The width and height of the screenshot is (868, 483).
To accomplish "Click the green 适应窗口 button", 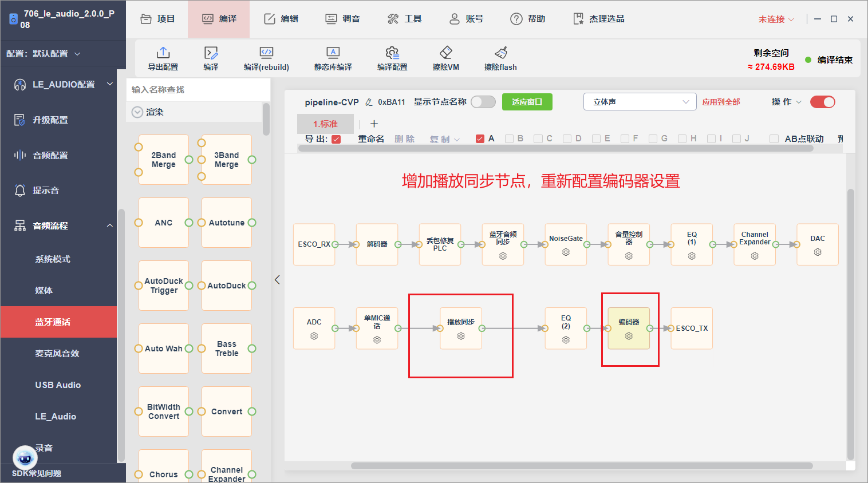I will [527, 102].
